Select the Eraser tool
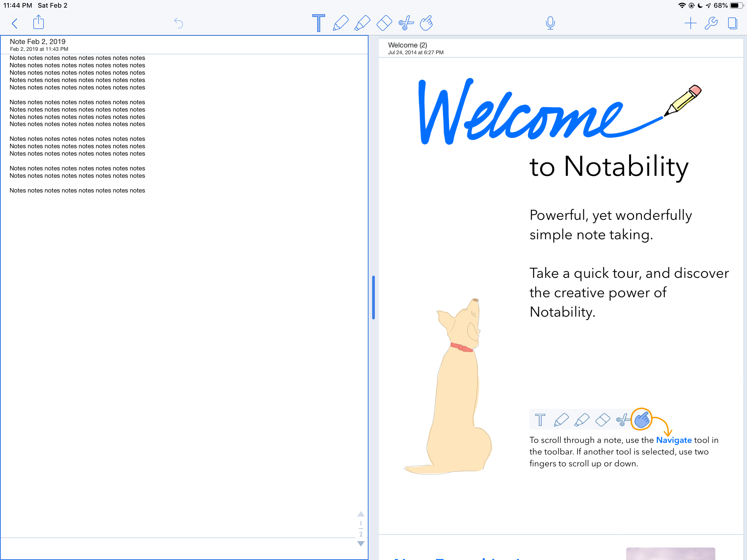Viewport: 747px width, 560px height. click(x=384, y=23)
